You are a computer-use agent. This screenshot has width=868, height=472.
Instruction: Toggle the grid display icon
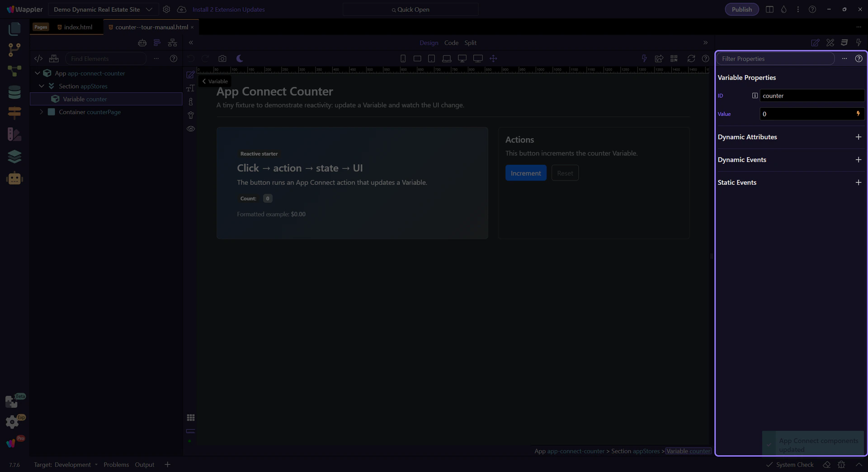pyautogui.click(x=191, y=418)
